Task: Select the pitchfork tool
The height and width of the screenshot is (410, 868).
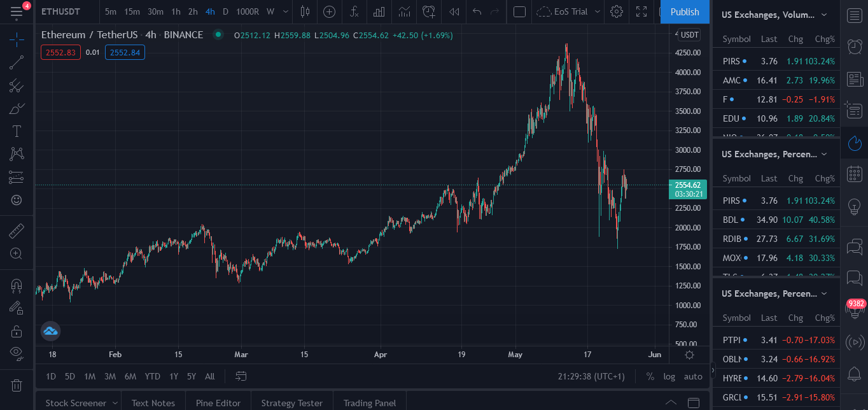Action: pyautogui.click(x=17, y=85)
